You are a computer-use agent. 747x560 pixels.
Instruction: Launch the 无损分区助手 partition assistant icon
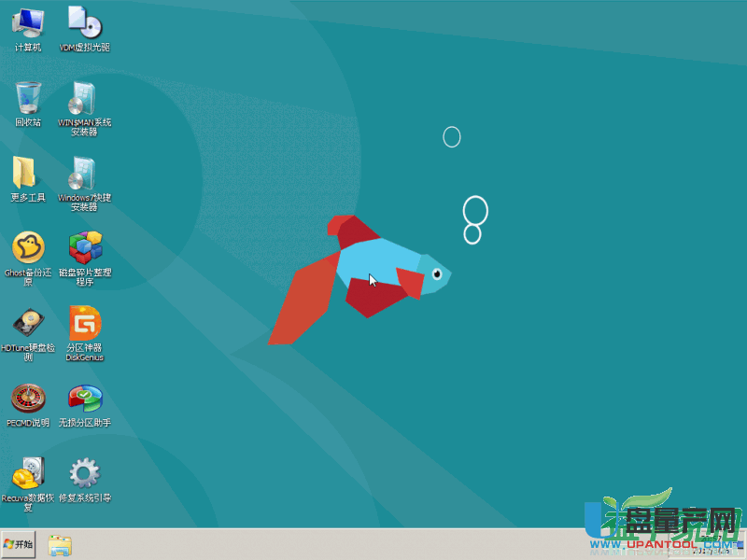click(x=84, y=399)
